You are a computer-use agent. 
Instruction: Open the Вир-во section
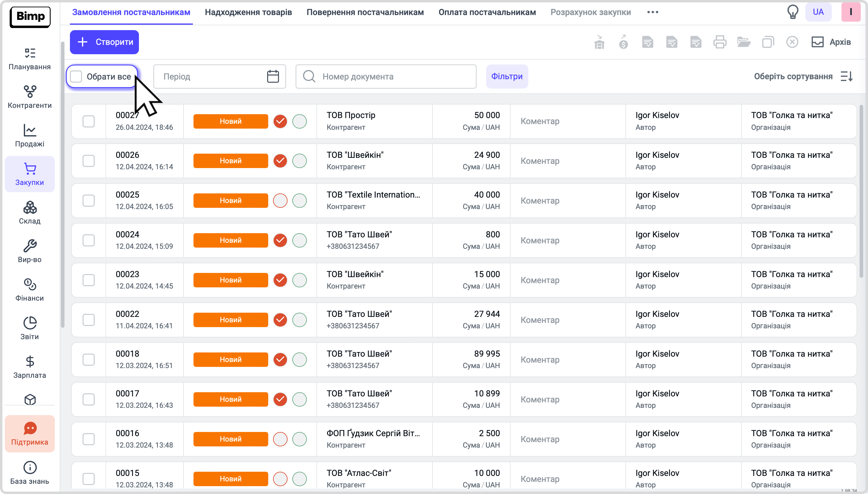pyautogui.click(x=30, y=252)
